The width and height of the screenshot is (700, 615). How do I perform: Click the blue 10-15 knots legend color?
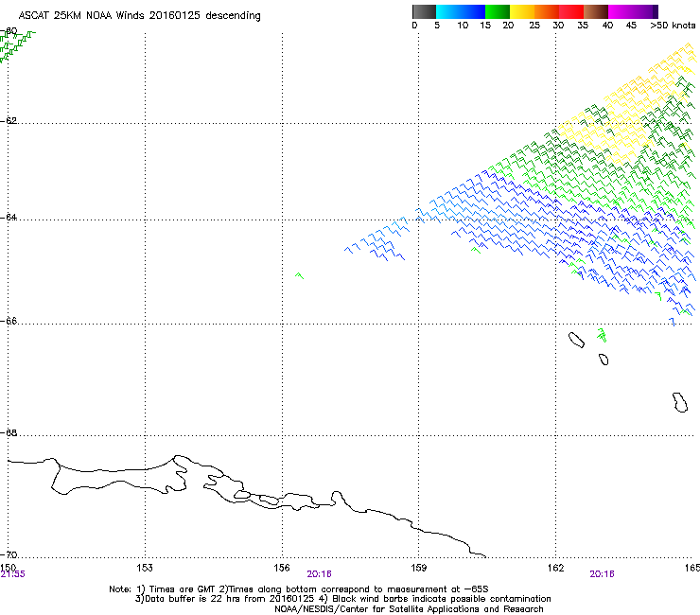[x=473, y=11]
